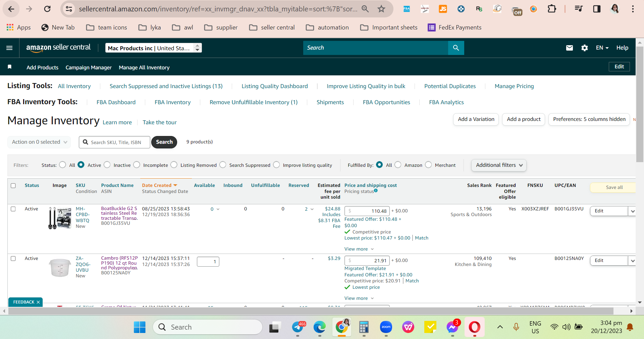The width and height of the screenshot is (644, 339).
Task: Open the Calculator app in the taskbar
Action: coord(364,327)
